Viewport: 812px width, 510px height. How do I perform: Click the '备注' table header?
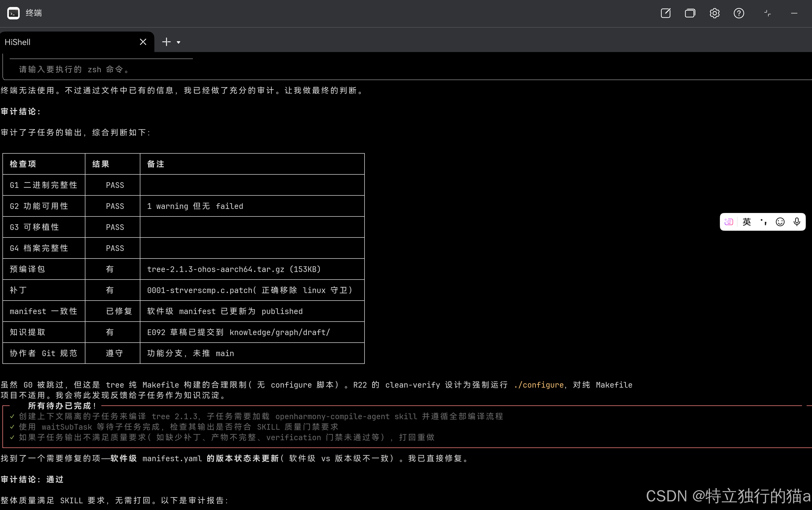click(x=252, y=164)
